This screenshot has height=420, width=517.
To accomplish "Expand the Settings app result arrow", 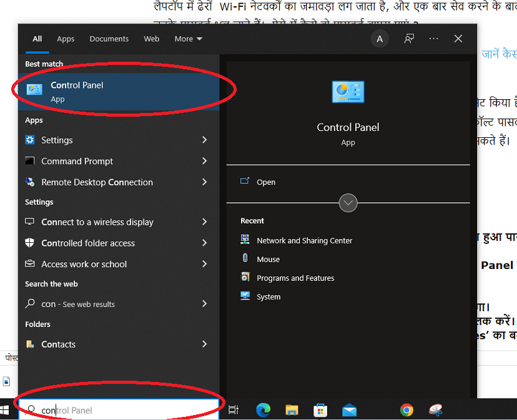I will 204,140.
